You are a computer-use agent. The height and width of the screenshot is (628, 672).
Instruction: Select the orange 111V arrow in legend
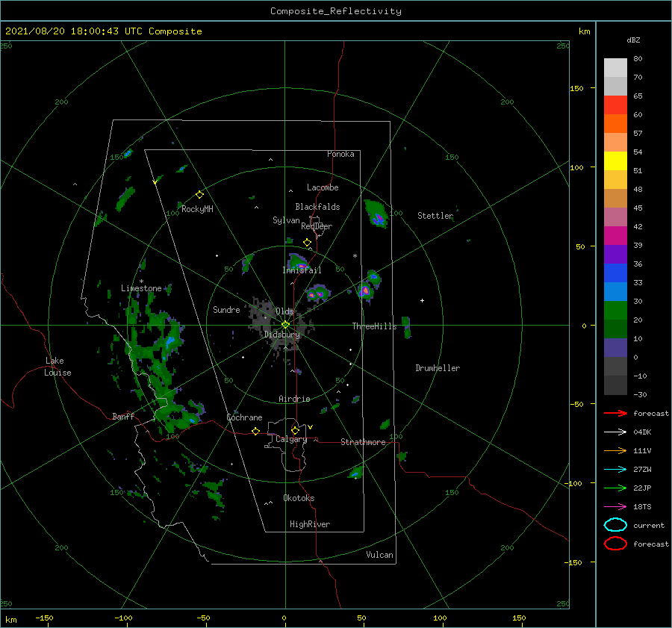click(615, 450)
